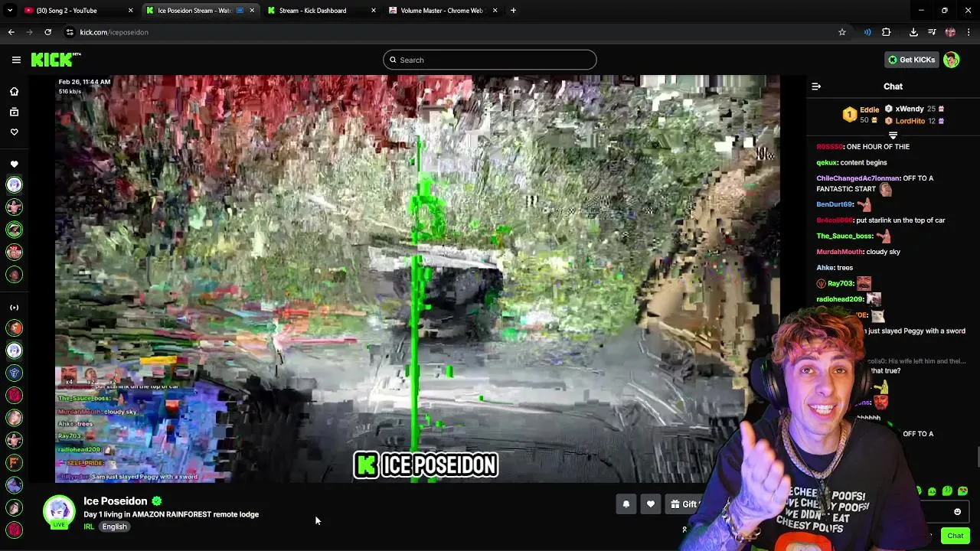
Task: Bookmark this page with the star
Action: [x=842, y=32]
